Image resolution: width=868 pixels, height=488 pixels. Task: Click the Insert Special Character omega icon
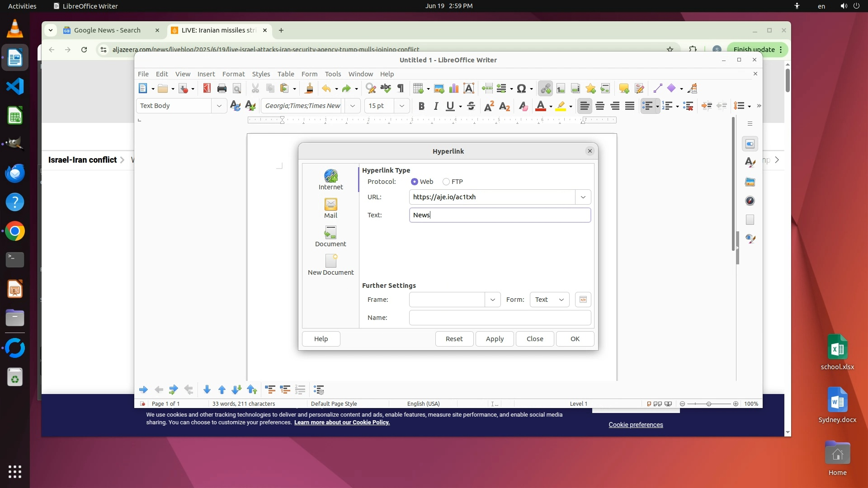click(521, 89)
